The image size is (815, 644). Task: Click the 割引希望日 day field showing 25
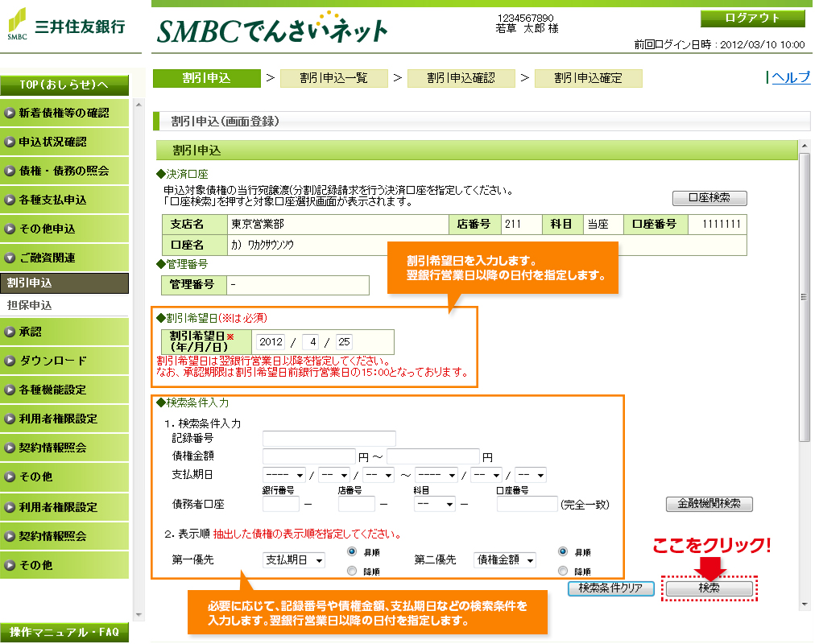tap(344, 342)
